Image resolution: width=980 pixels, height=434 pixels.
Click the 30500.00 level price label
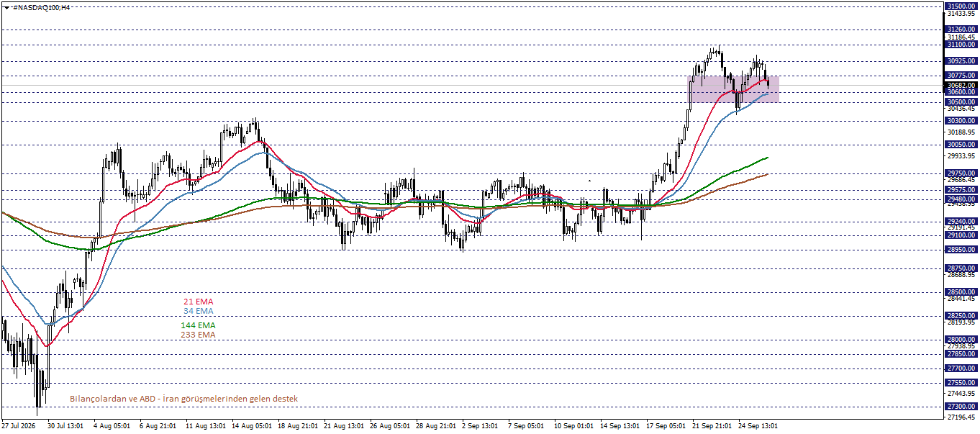[x=961, y=102]
